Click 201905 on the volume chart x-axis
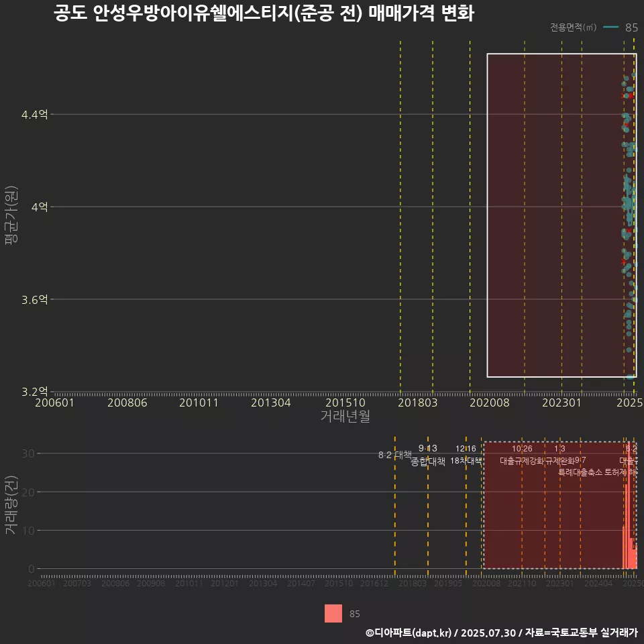Viewport: 644px width, 644px height. pos(448,584)
